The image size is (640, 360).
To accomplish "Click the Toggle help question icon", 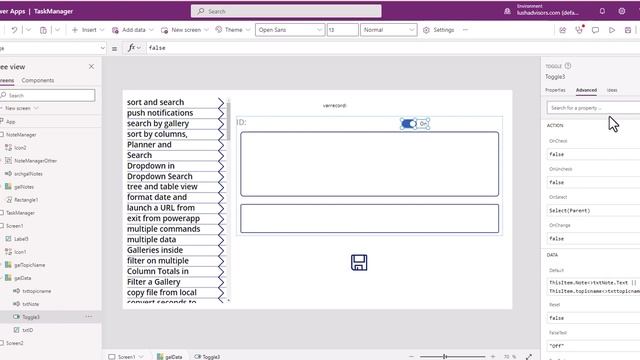I will click(x=568, y=66).
